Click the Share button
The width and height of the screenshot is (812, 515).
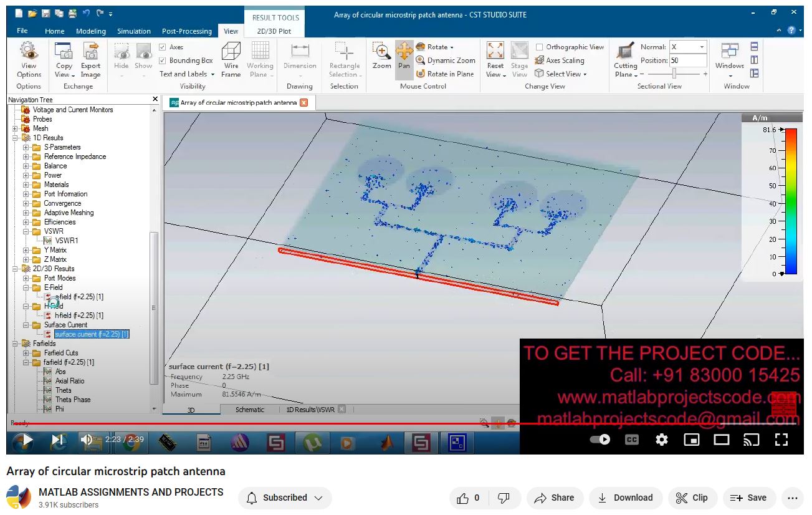point(555,498)
